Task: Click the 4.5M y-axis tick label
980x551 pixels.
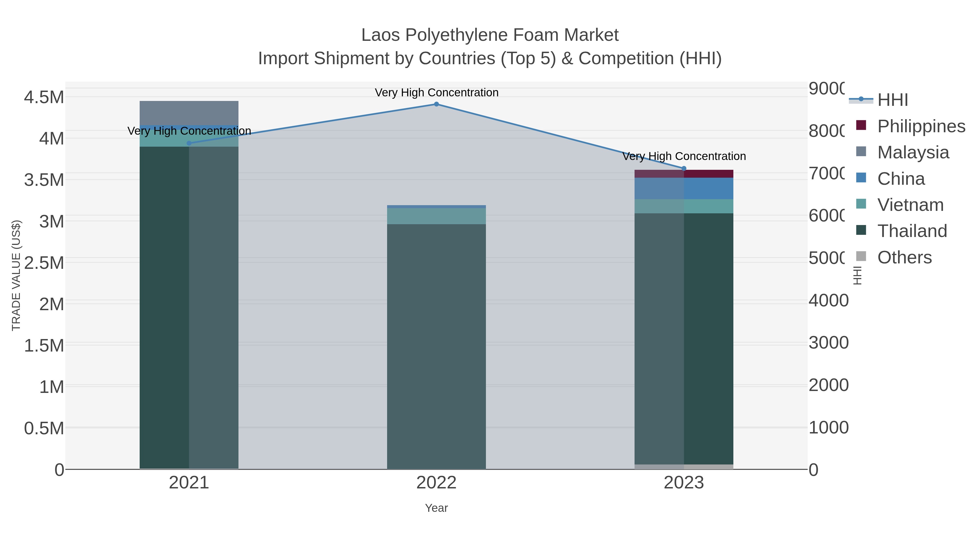Action: 44,97
